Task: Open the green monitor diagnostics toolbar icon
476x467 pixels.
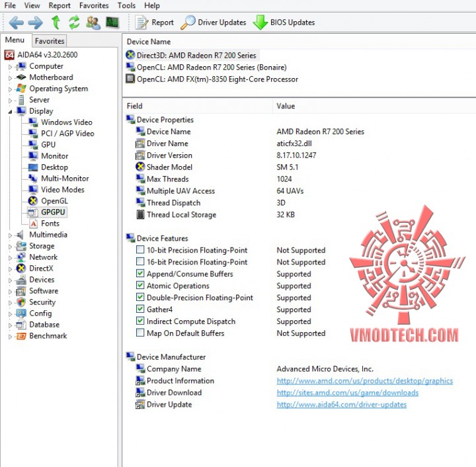Action: click(112, 22)
